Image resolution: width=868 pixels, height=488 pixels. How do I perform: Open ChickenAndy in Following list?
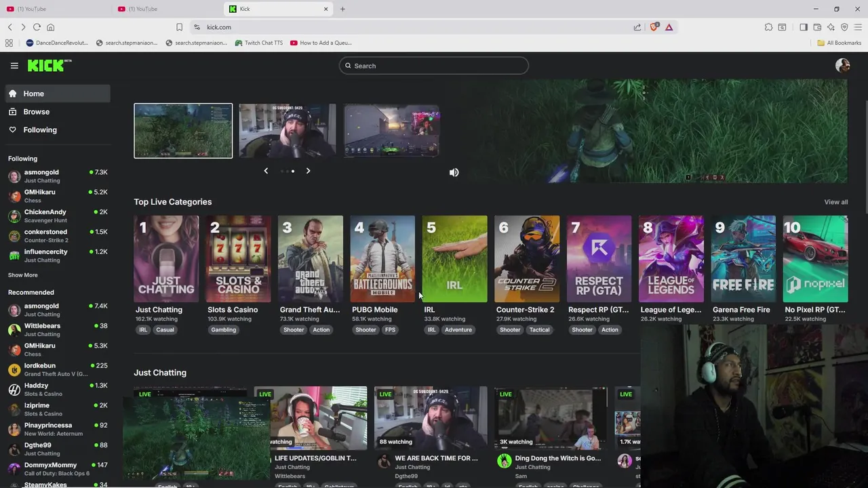[58, 216]
